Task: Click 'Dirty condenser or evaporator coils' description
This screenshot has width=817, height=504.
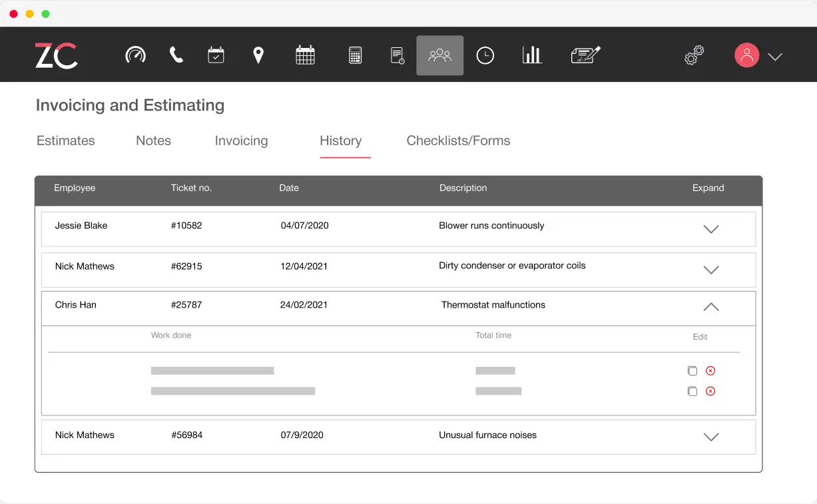Action: click(x=512, y=266)
